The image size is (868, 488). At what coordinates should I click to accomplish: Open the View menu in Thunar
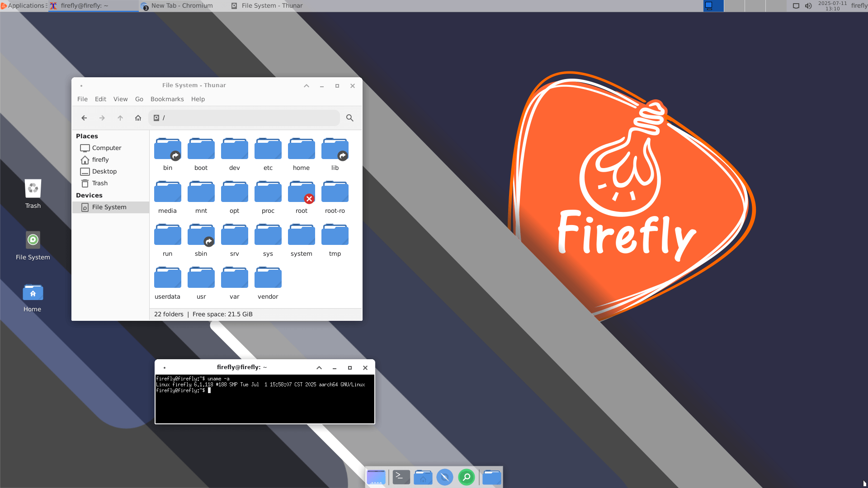click(120, 99)
